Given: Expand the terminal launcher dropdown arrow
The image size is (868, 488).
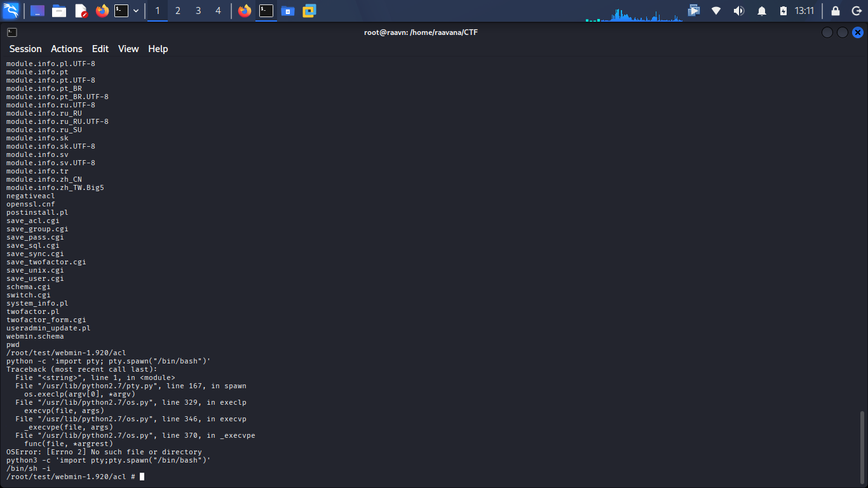Looking at the screenshot, I should click(136, 11).
